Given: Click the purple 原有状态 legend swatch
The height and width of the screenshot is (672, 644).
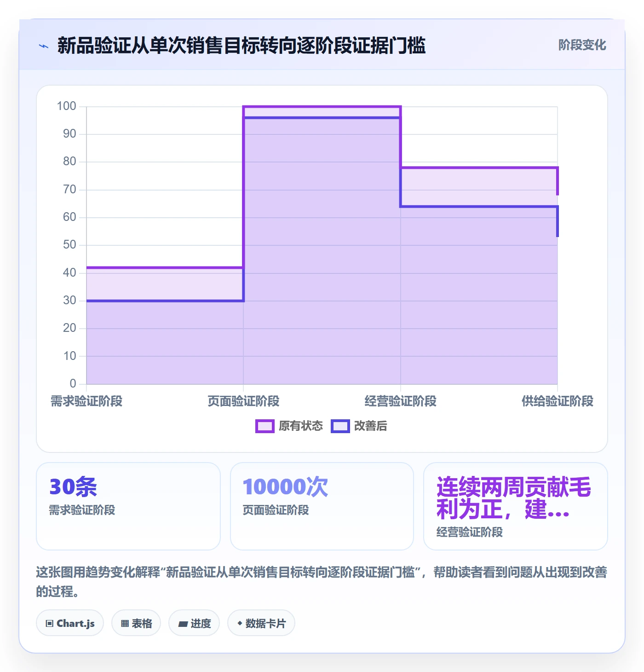Looking at the screenshot, I should coord(264,426).
